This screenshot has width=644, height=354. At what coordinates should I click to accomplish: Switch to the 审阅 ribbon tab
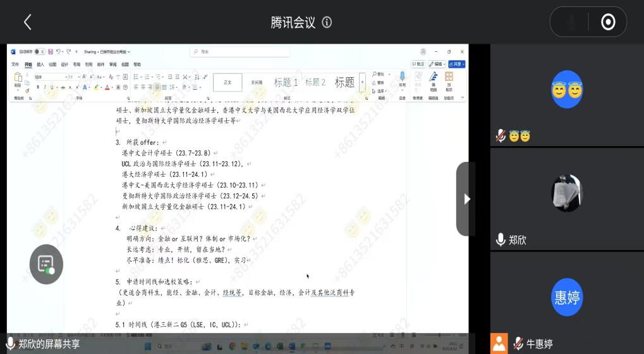coord(112,64)
